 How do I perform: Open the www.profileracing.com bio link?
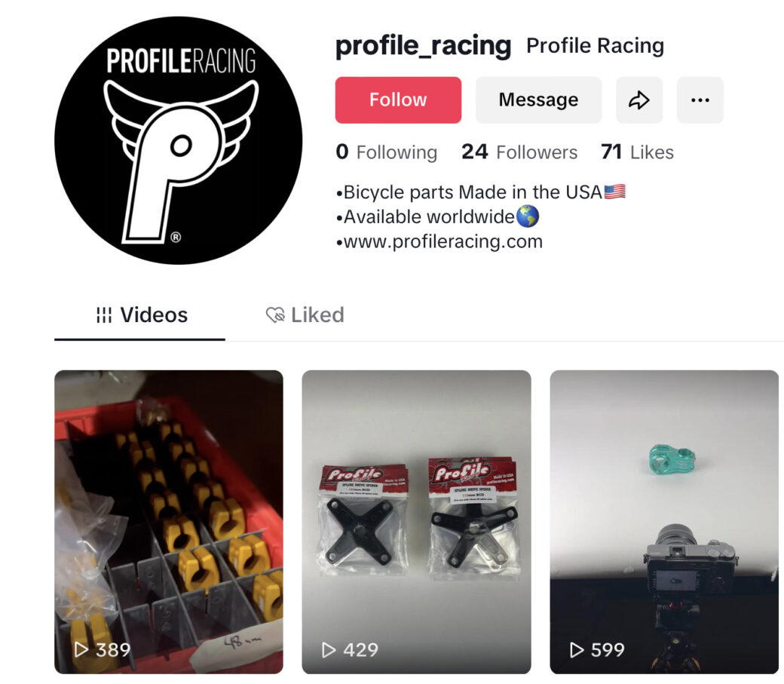[x=443, y=241]
